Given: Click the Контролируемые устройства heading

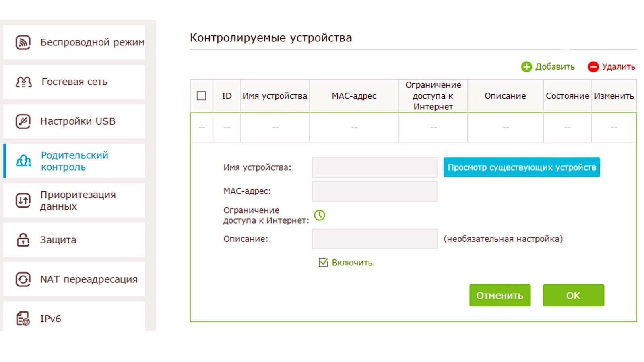Looking at the screenshot, I should click(x=271, y=38).
